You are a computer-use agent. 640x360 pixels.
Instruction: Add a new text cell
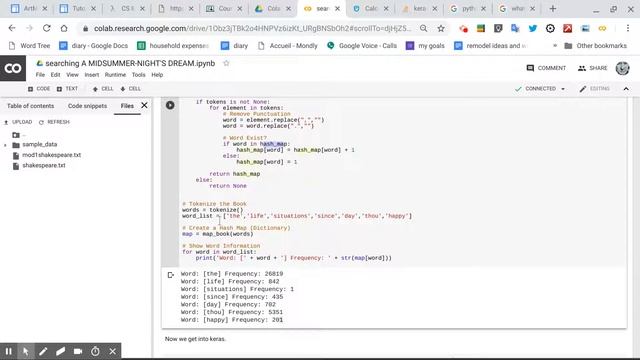tap(67, 89)
